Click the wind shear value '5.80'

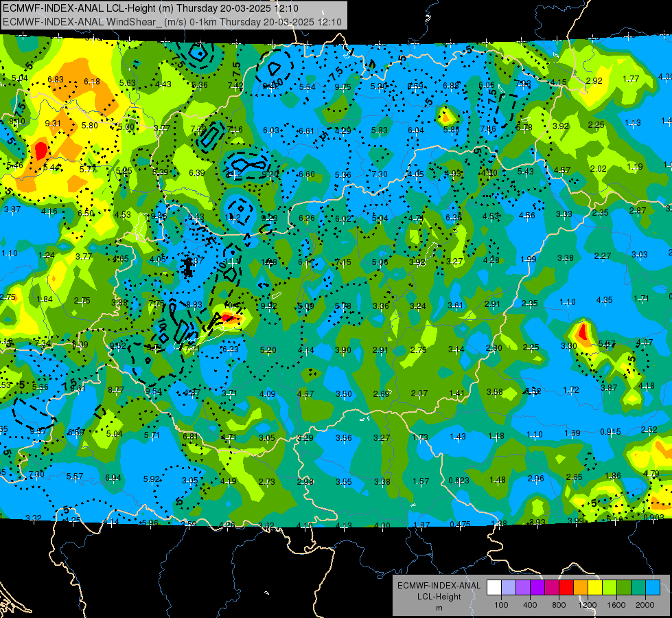point(89,126)
